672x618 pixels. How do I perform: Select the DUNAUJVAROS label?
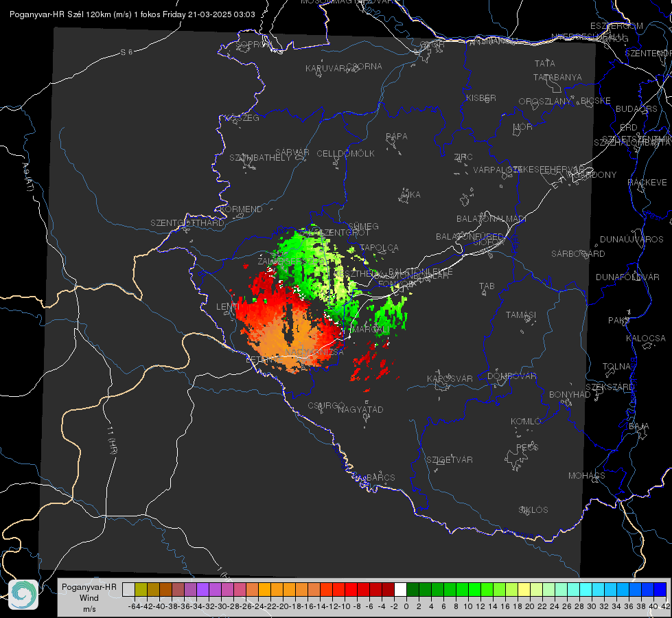(632, 240)
